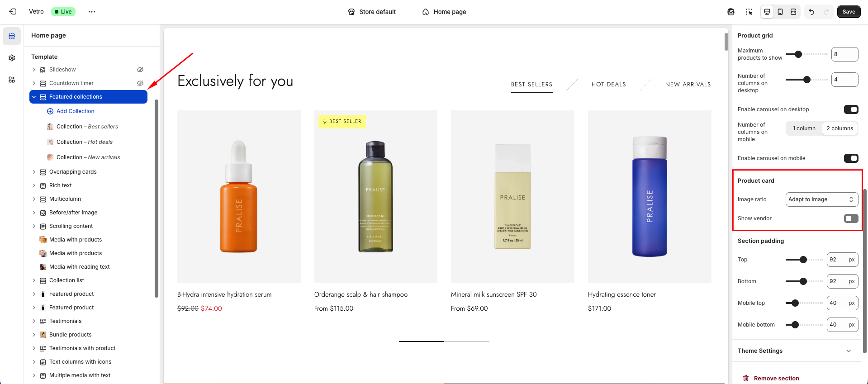Click the Add Collection link
Screen dimensions: 868x384
75,111
